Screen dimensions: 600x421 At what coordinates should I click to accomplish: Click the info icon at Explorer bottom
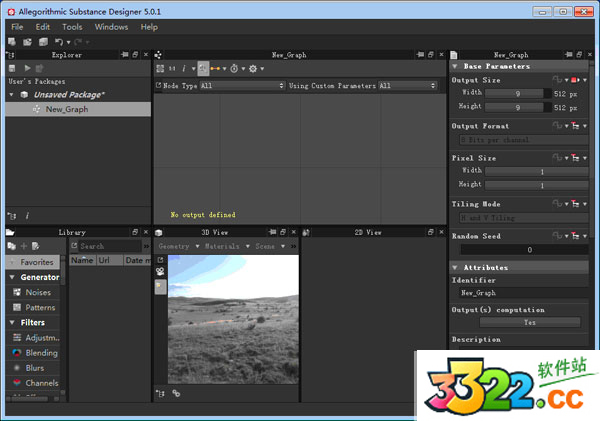(27, 216)
